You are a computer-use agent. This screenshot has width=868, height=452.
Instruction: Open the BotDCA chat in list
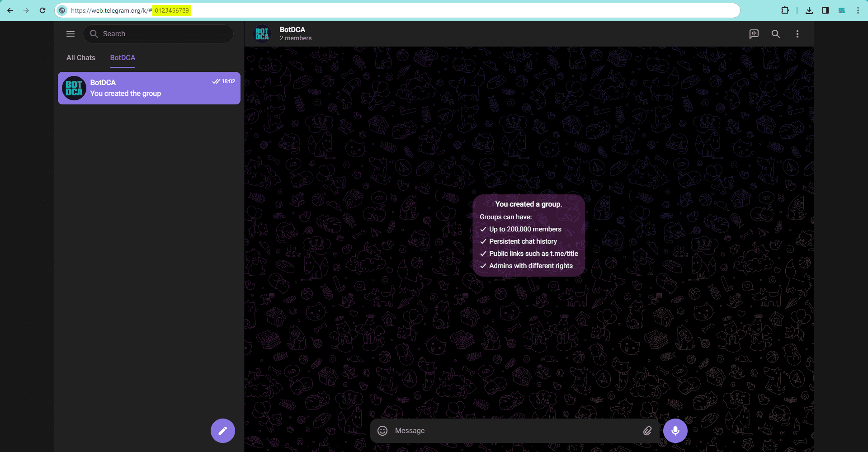tap(149, 88)
